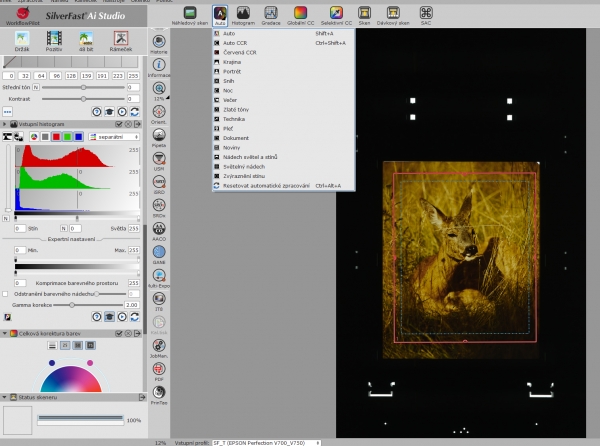This screenshot has height=446, width=600.
Task: Select Portrét preset in Auto menu
Action: point(284,72)
